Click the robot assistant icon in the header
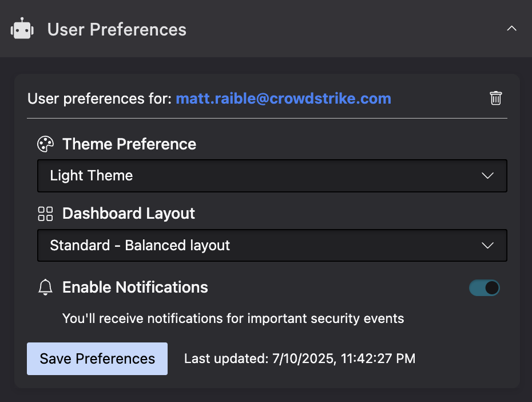Screen dimensions: 532x402 click(21, 28)
